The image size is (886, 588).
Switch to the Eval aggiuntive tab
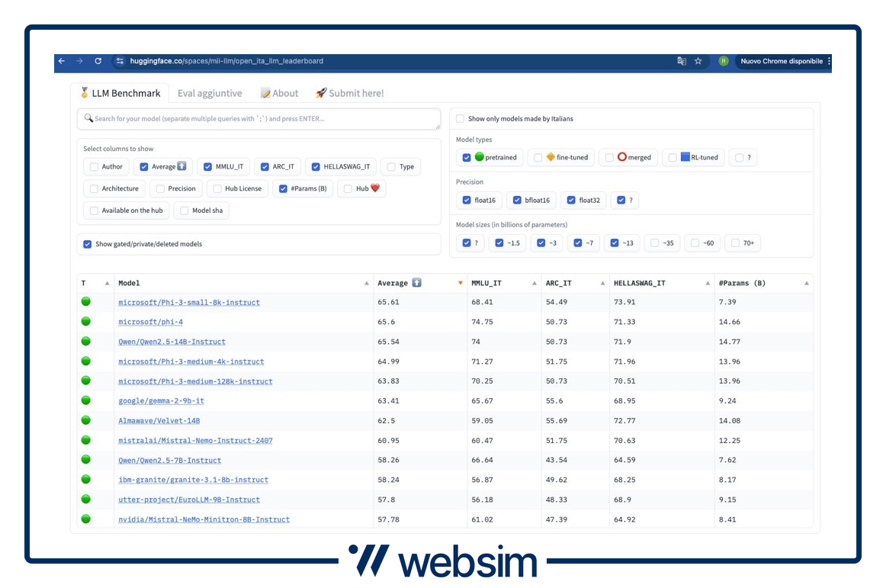(x=210, y=93)
